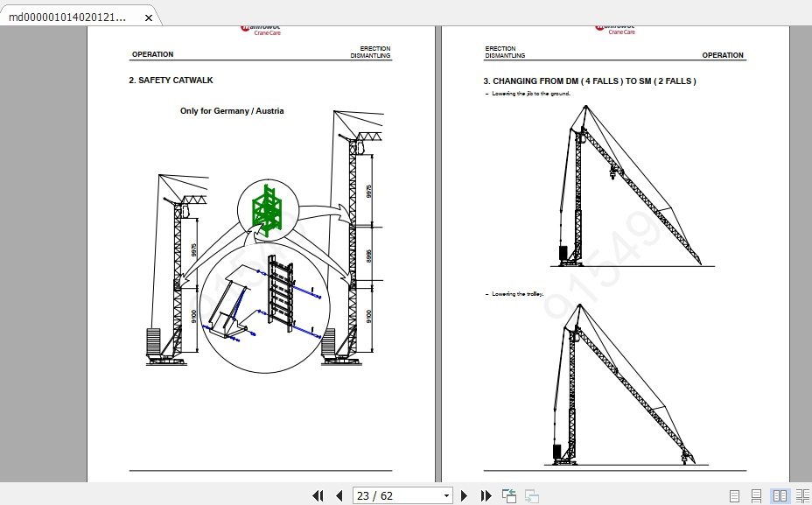The height and width of the screenshot is (505, 812).
Task: Disable the highlighted facing layout mode
Action: pos(778,495)
